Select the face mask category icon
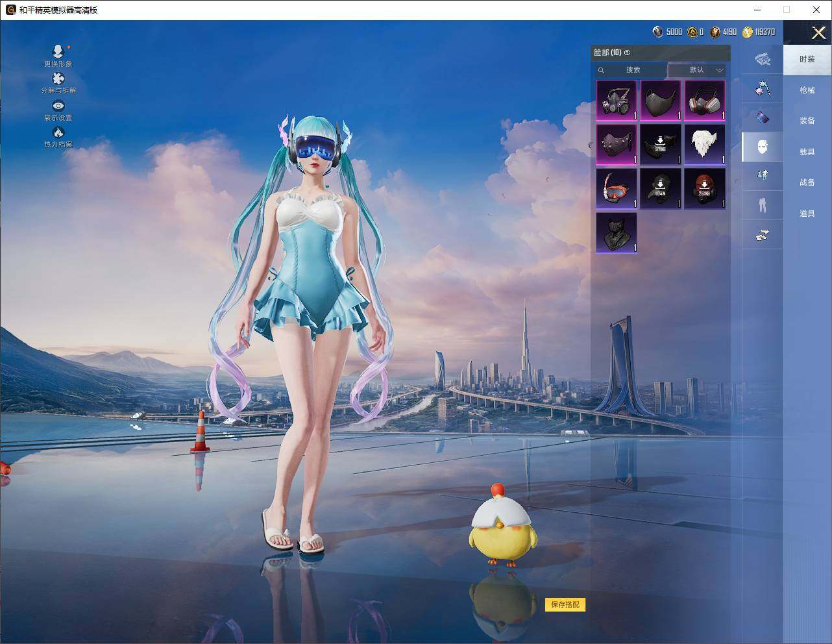 pos(763,147)
